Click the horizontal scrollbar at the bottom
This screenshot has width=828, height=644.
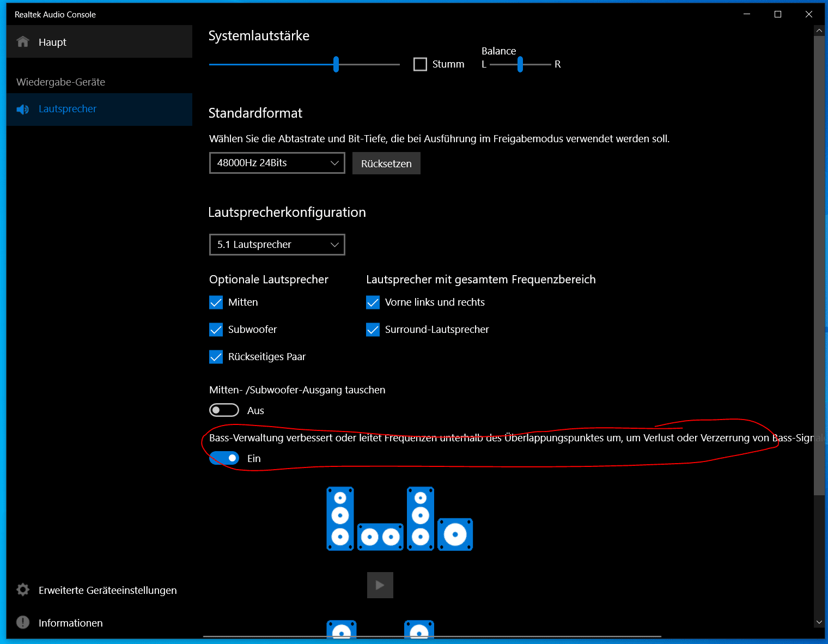(432, 636)
